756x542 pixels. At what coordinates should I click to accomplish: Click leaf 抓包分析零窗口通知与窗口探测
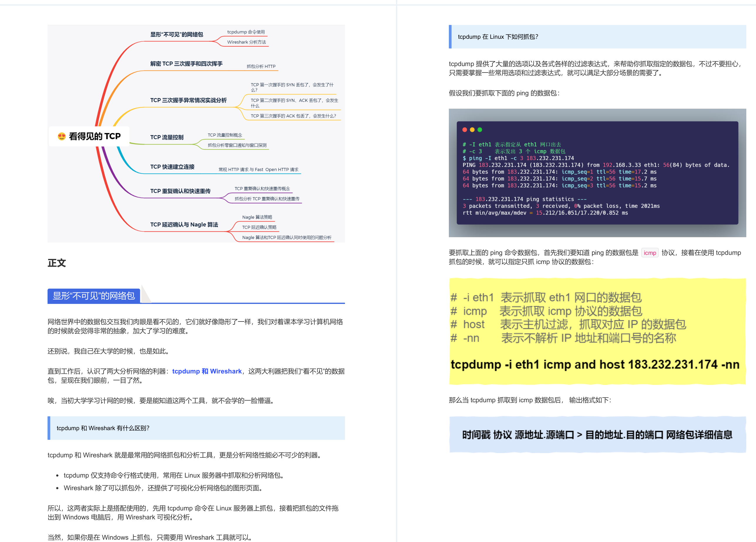[237, 145]
